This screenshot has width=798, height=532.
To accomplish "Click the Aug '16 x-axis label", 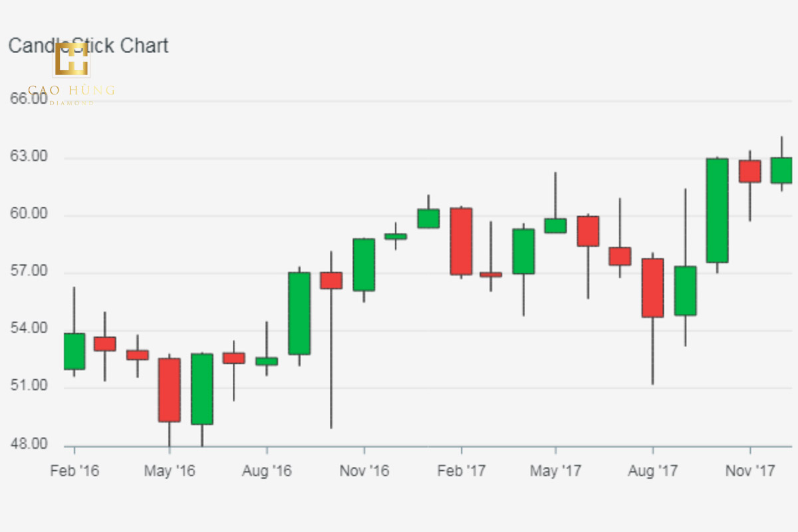I will (267, 471).
